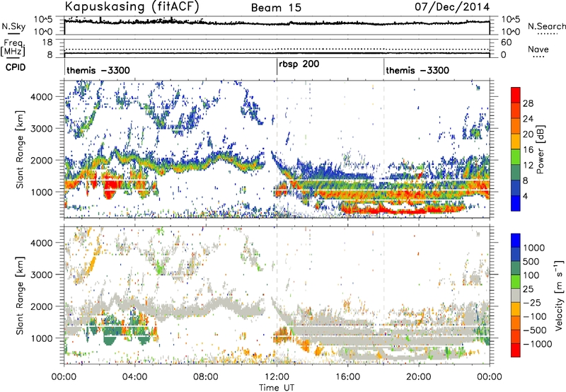Click the 'Power [dB]' colorbar label
This screenshot has height=392, width=566.
pos(540,149)
